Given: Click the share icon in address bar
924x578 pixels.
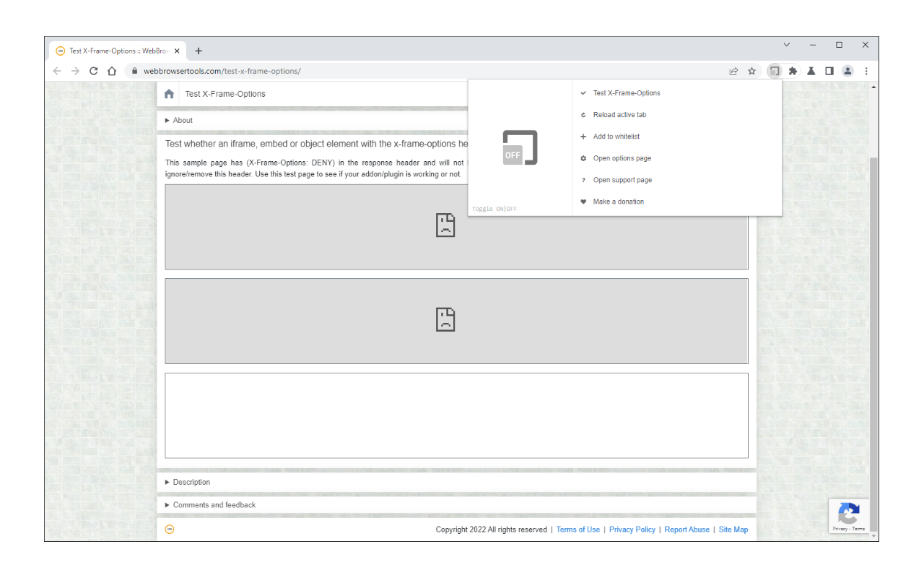Looking at the screenshot, I should (x=733, y=71).
